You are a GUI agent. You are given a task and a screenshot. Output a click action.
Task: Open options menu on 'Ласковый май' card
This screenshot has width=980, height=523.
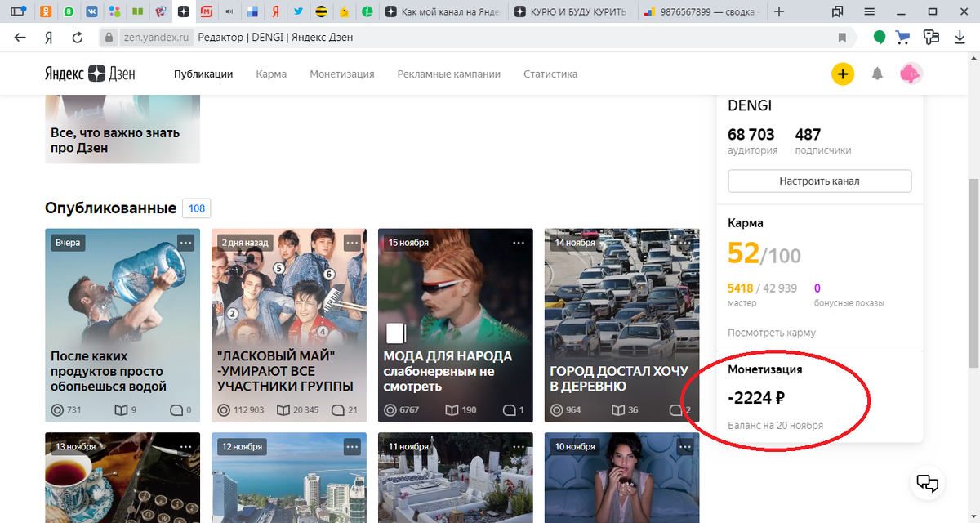pos(352,243)
